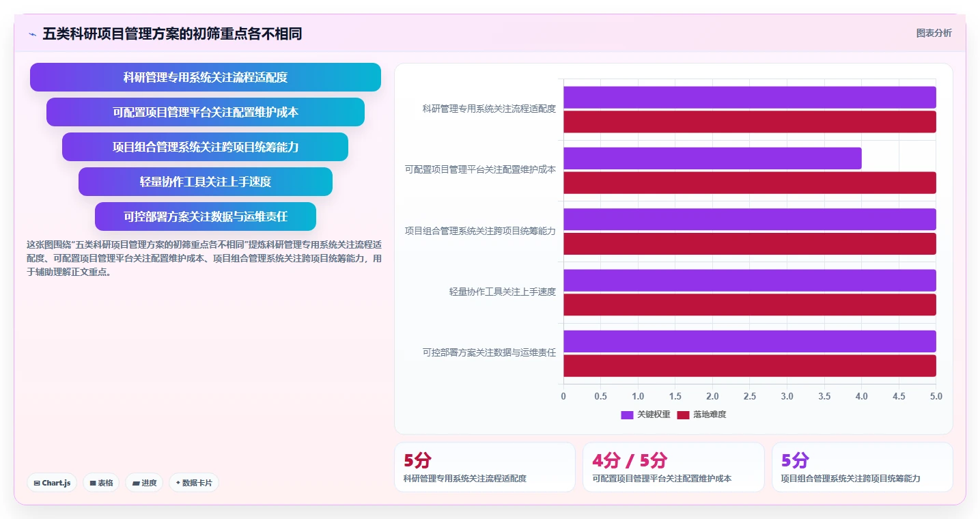Select funnel bar 可配置项目管理平台关注配置维护成本

[x=206, y=112]
